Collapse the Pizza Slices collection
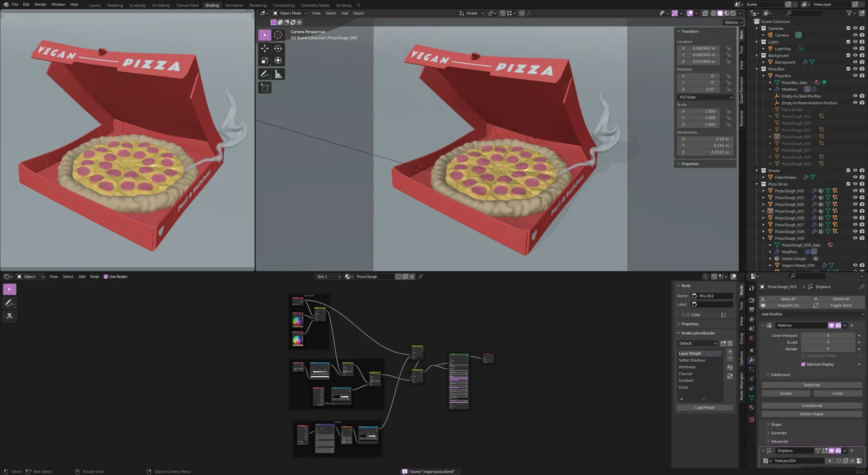Screen dimensions: 868x475 click(757, 184)
